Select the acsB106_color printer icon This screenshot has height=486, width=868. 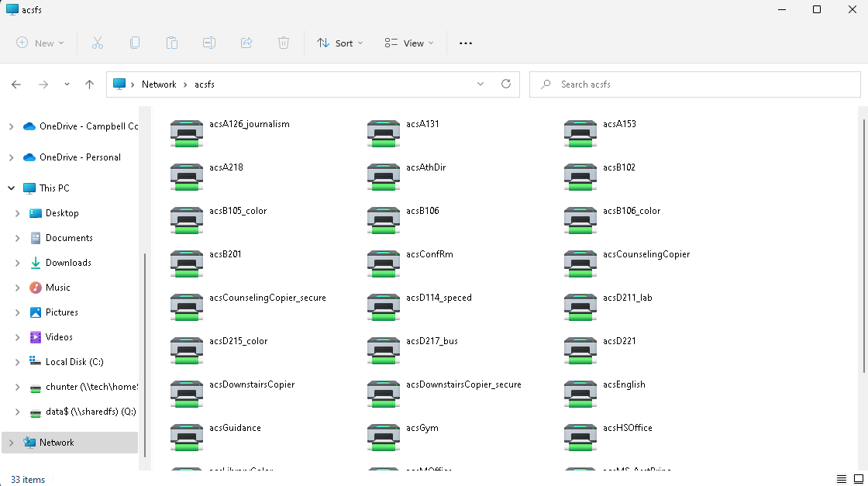[x=580, y=220]
